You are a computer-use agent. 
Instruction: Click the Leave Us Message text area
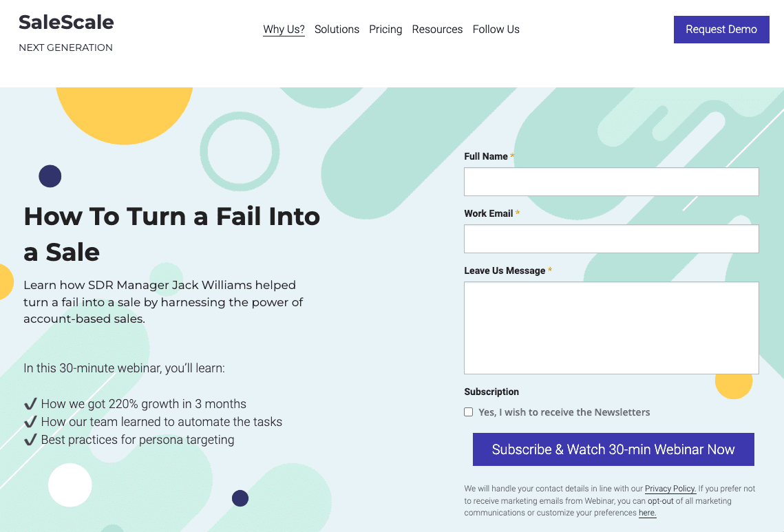point(611,328)
